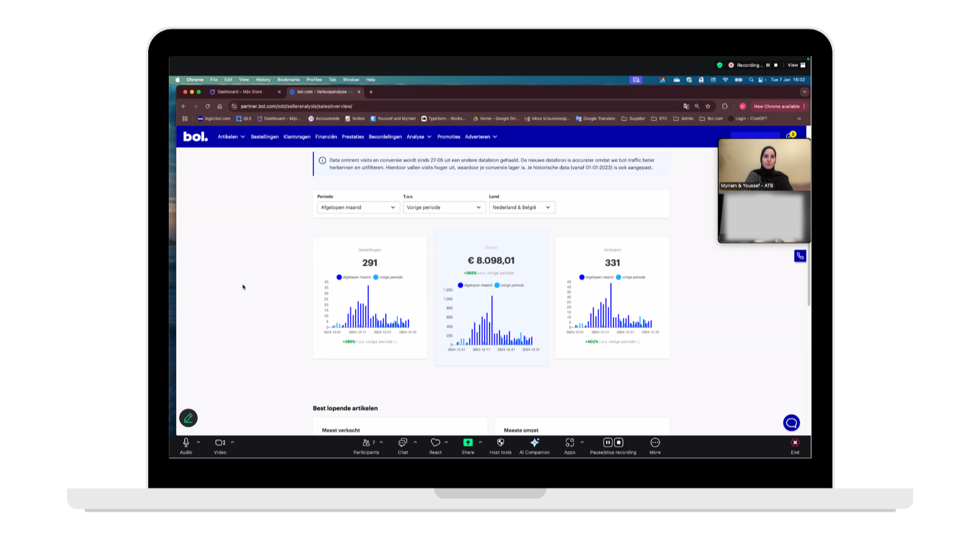Click the zoom magnifier icon in address bar
Image resolution: width=980 pixels, height=544 pixels.
coord(697,106)
